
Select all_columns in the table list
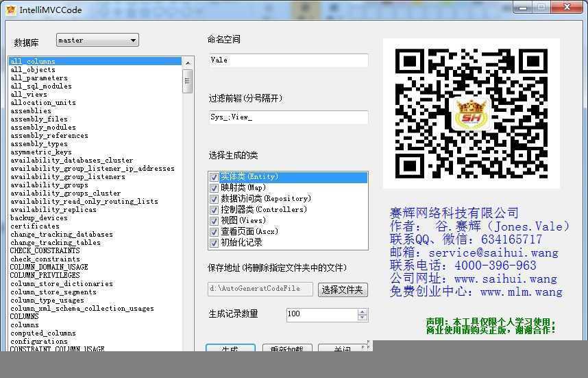tap(95, 61)
